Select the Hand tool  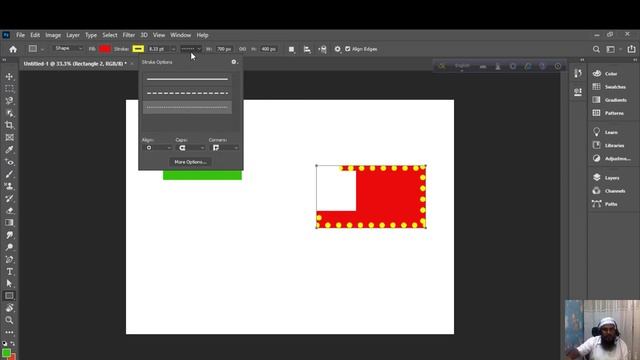[x=9, y=308]
